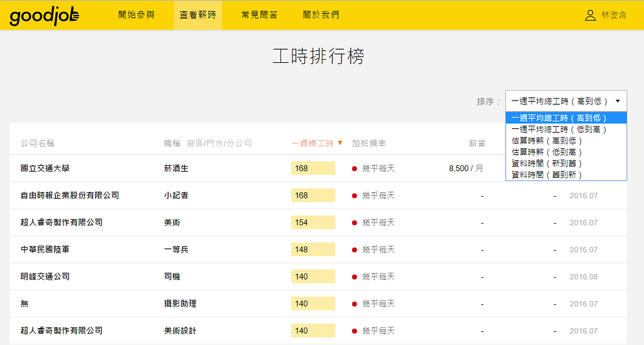Open the 開始參與 menu item
Image resolution: width=644 pixels, height=345 pixels.
[x=136, y=15]
